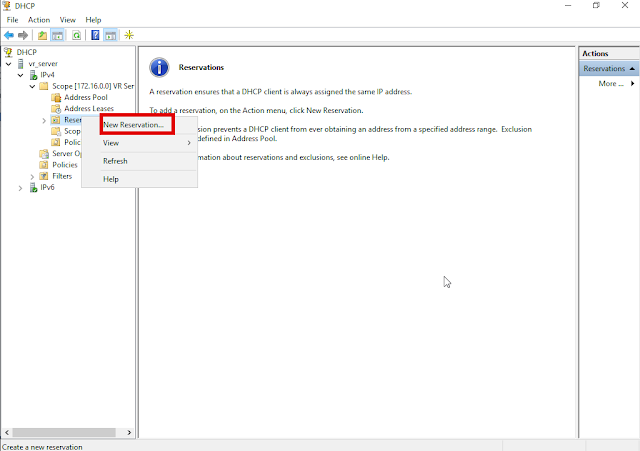Screen dimensions: 640x451
Task: Select the Reservations folder icon in tree
Action: coord(56,120)
